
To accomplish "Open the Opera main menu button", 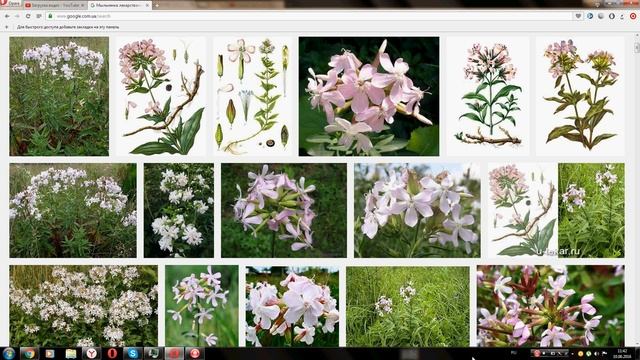I will tap(10, 4).
